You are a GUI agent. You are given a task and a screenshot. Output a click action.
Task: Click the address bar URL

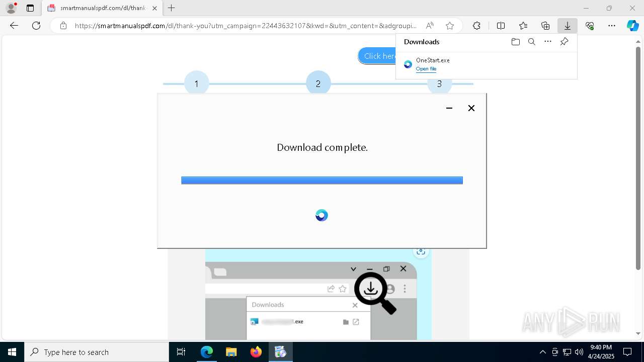point(246,26)
